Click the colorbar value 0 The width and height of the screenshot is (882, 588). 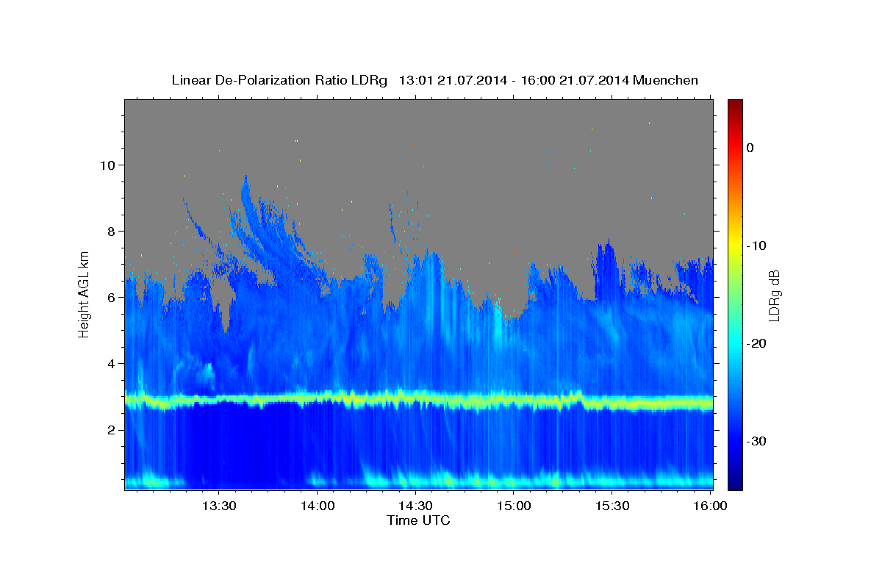point(750,148)
